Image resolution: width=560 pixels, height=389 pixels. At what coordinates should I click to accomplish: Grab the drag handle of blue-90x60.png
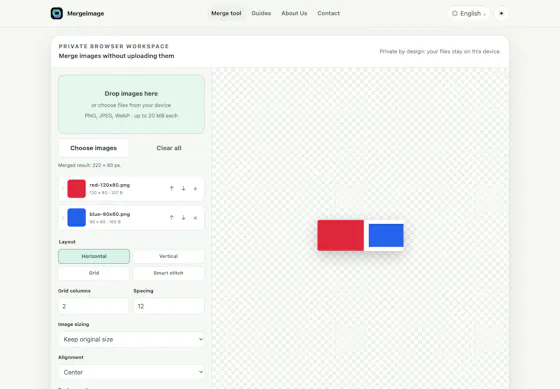click(63, 218)
